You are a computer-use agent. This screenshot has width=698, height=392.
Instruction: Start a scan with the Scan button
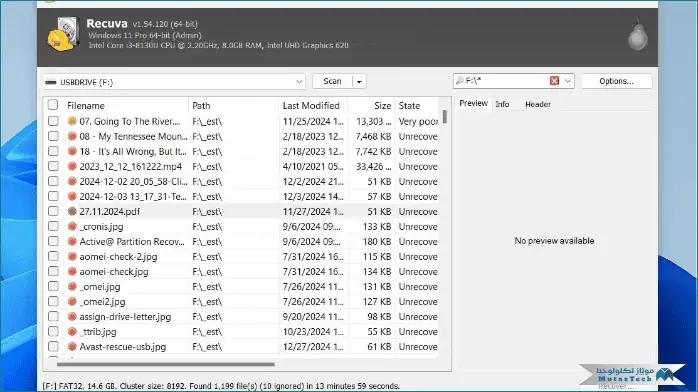click(332, 81)
